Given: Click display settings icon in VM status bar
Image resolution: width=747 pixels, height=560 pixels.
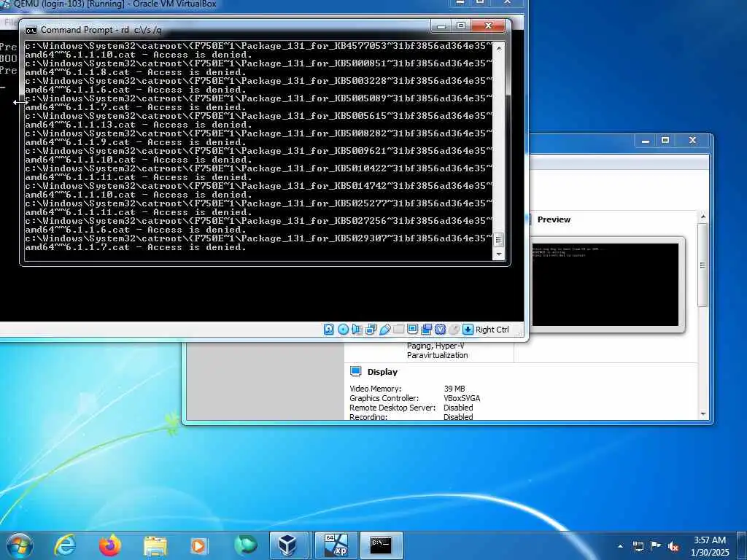Looking at the screenshot, I should [413, 329].
